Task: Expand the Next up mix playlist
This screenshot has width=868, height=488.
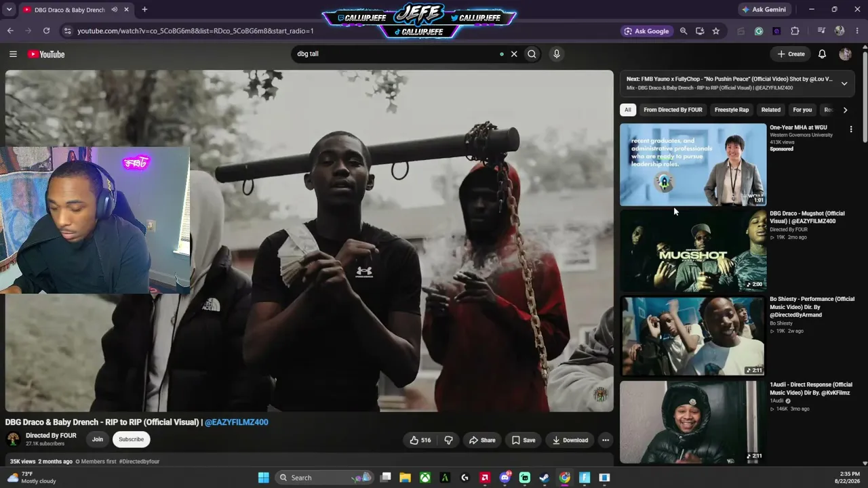Action: tap(844, 83)
